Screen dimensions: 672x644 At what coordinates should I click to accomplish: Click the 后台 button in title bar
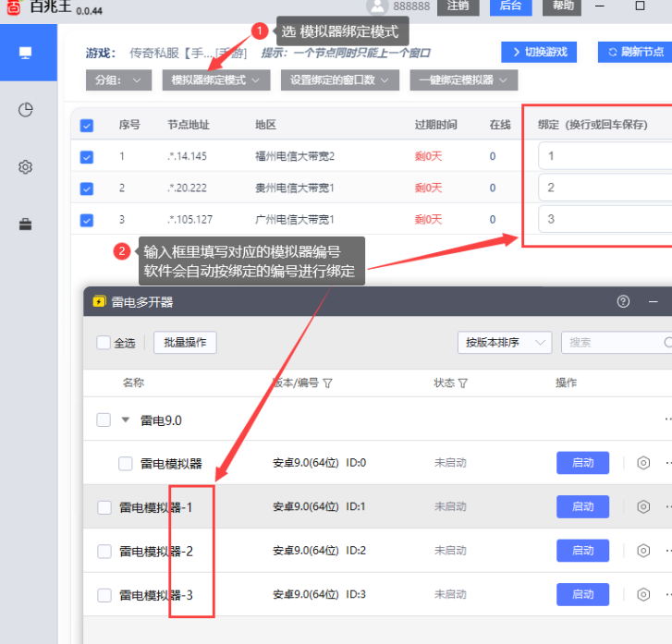pyautogui.click(x=511, y=6)
